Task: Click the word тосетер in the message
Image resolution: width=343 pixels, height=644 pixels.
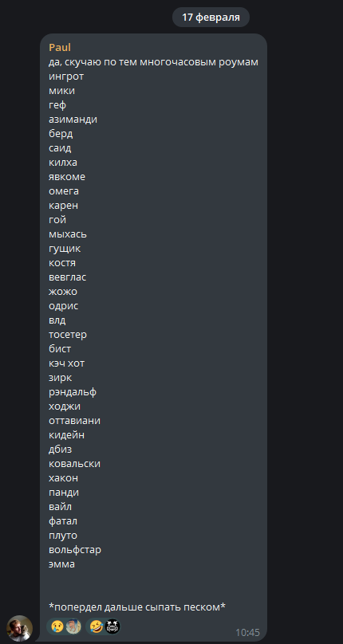Action: (x=68, y=335)
